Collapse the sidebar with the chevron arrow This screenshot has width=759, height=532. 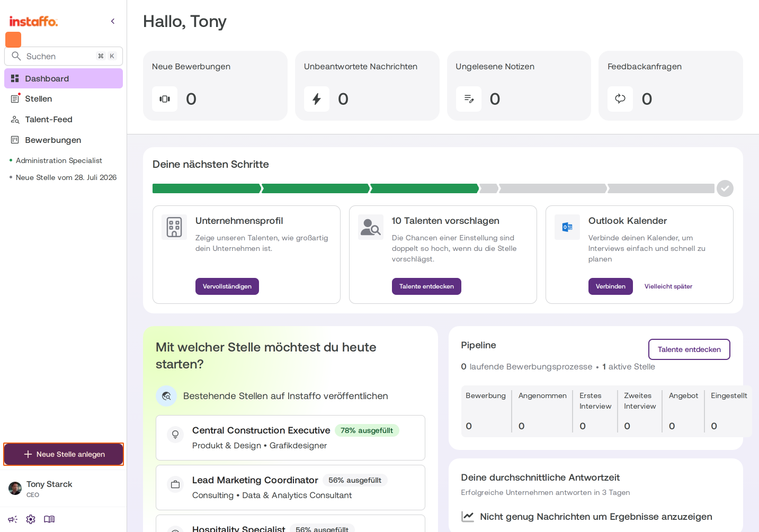coord(113,21)
